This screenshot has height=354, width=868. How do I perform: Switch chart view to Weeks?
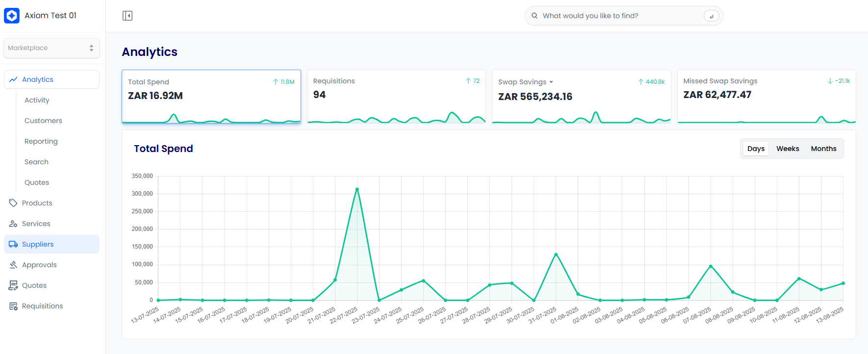[x=788, y=149]
